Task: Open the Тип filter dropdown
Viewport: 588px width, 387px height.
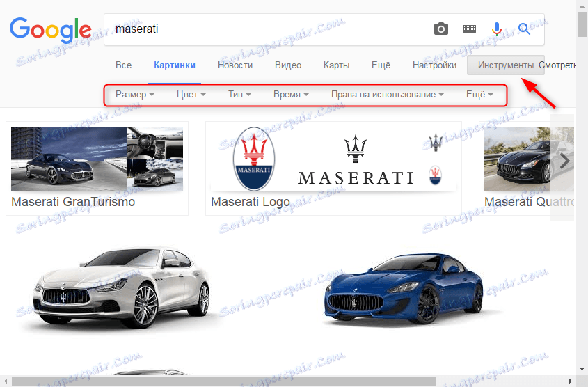Action: pyautogui.click(x=239, y=95)
